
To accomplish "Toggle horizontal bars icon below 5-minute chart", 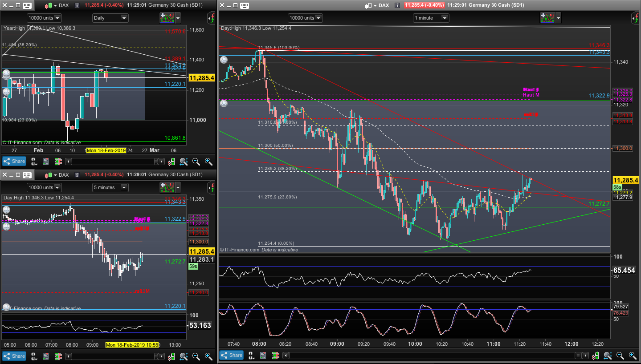I will (58, 356).
